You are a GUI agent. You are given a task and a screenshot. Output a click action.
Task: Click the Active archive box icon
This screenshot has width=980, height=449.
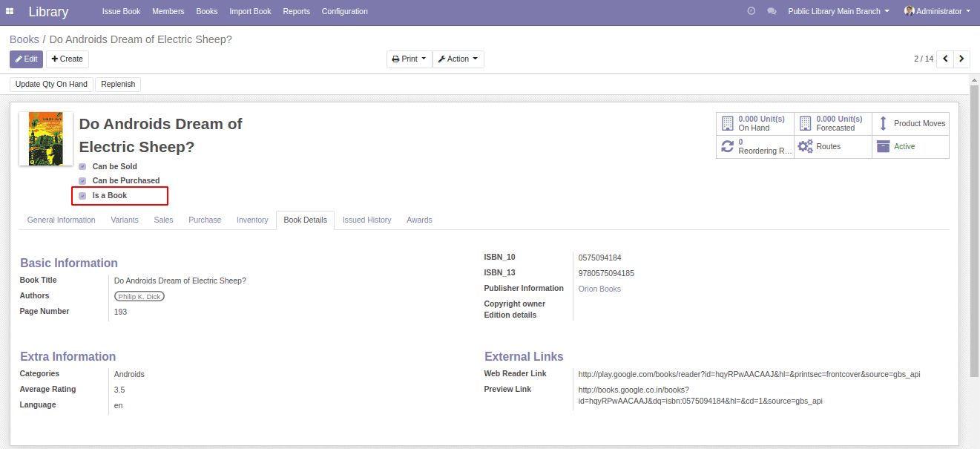[883, 146]
